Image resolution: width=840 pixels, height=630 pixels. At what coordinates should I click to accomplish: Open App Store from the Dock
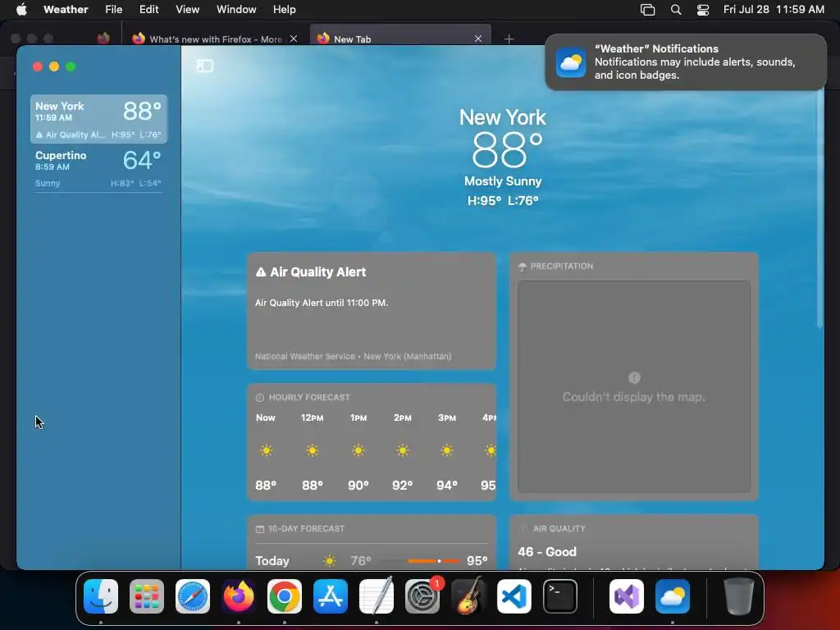pos(331,596)
